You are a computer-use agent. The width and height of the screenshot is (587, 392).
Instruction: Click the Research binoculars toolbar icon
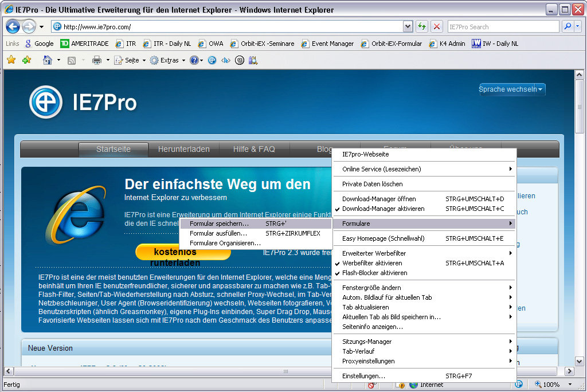pos(253,60)
